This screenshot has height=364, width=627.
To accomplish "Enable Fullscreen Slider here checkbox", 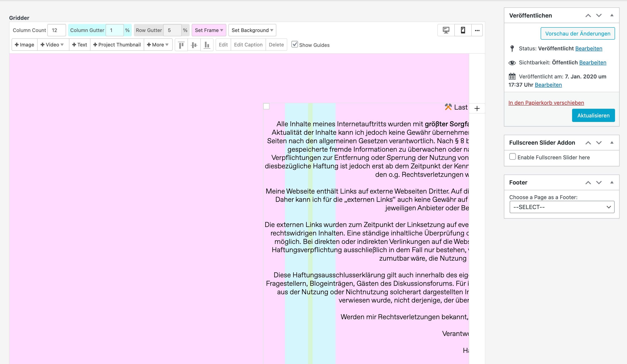I will click(512, 157).
